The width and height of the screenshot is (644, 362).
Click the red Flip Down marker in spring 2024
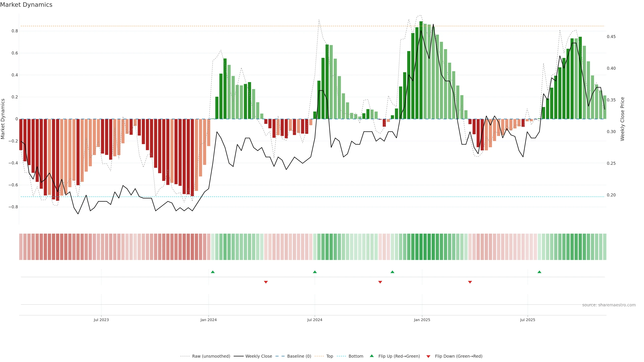pyautogui.click(x=266, y=282)
